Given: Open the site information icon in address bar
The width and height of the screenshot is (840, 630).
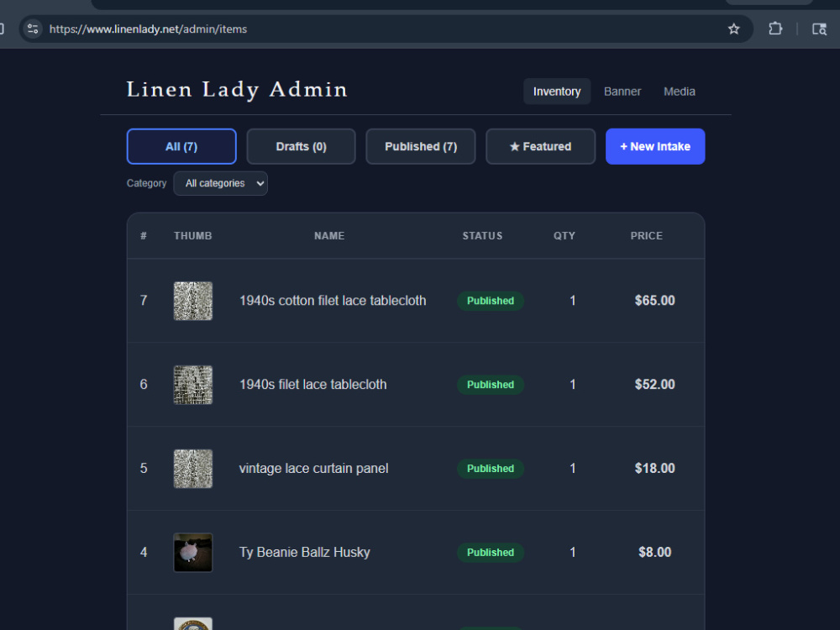Looking at the screenshot, I should 33,29.
